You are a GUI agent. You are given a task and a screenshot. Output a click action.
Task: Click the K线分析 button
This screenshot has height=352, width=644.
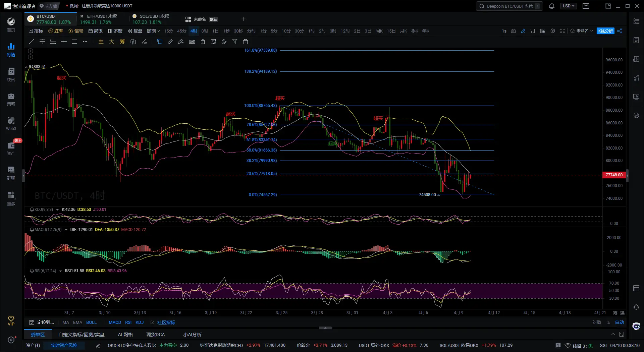pyautogui.click(x=605, y=31)
